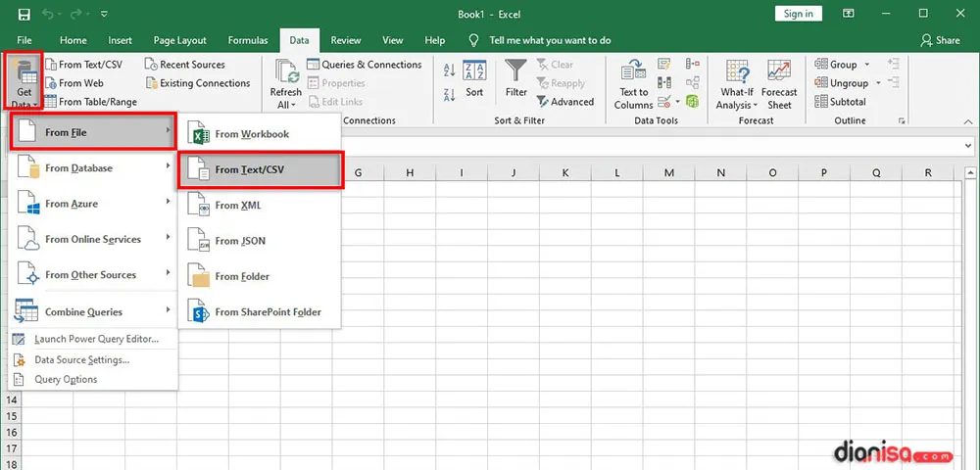This screenshot has width=980, height=470.
Task: Switch to the View tab
Action: (x=393, y=40)
